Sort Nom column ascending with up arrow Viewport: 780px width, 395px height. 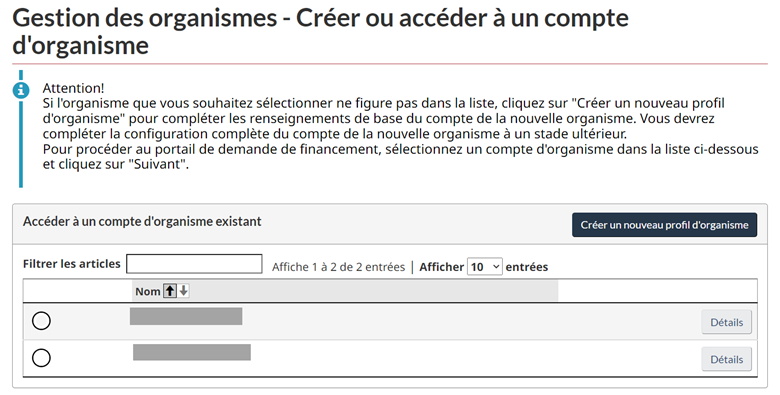click(x=170, y=291)
